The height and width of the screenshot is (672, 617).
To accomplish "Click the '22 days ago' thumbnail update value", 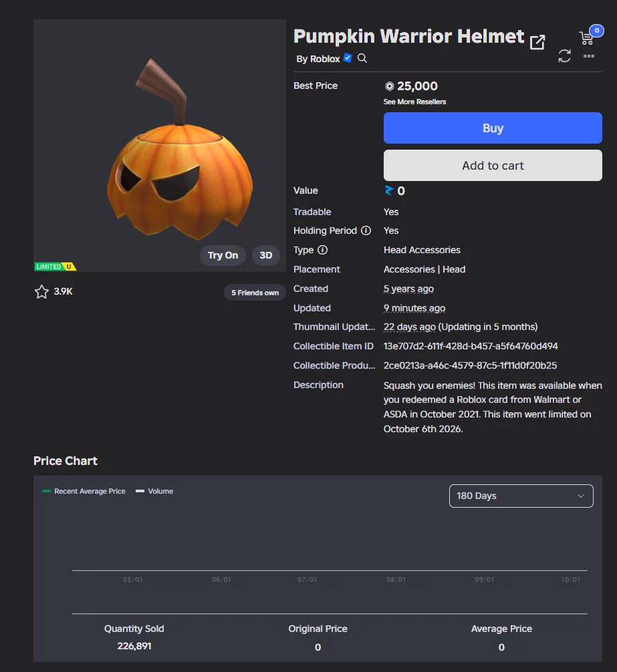I will pyautogui.click(x=410, y=327).
